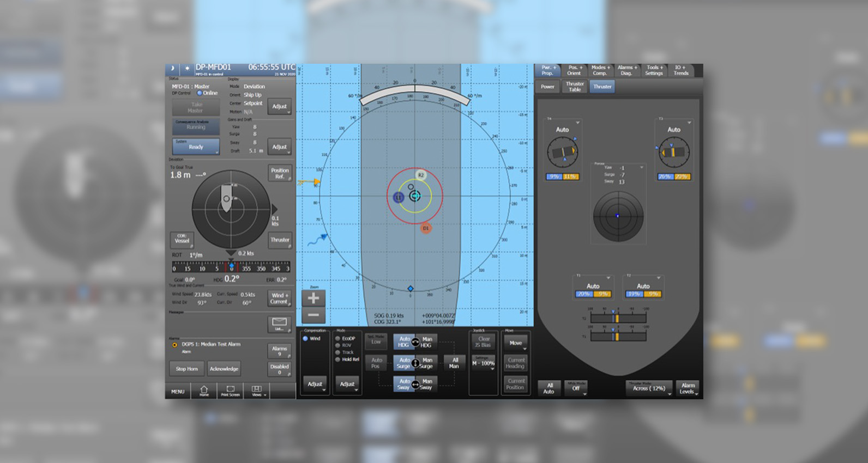The image size is (868, 463).
Task: Expand the Views dropdown menu
Action: [257, 391]
